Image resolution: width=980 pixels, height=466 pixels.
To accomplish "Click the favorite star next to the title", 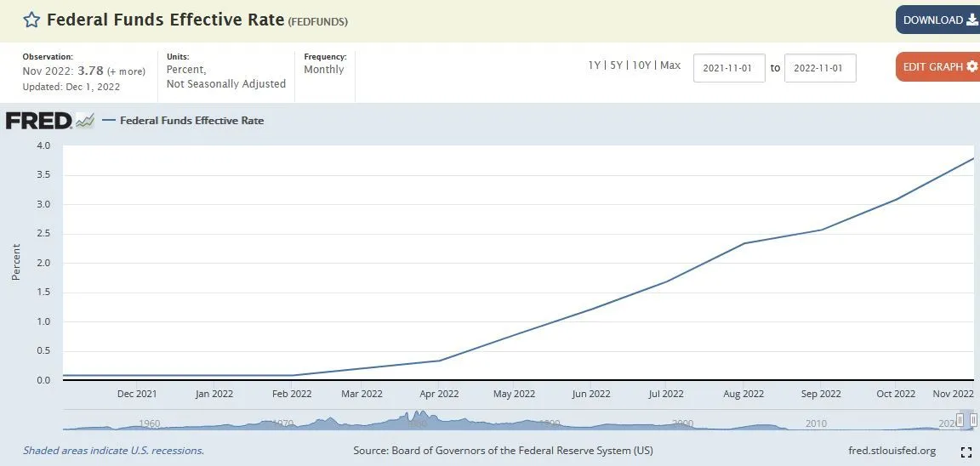I will click(x=31, y=20).
